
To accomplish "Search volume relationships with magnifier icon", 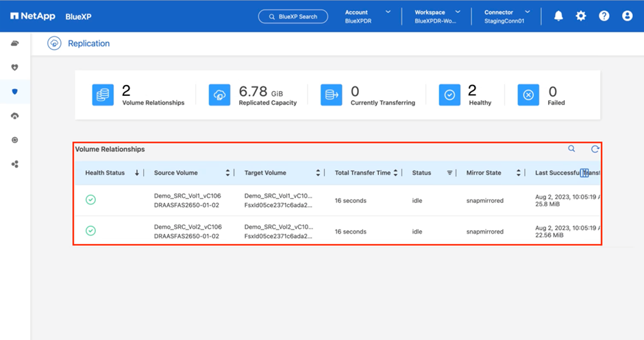I will point(571,149).
